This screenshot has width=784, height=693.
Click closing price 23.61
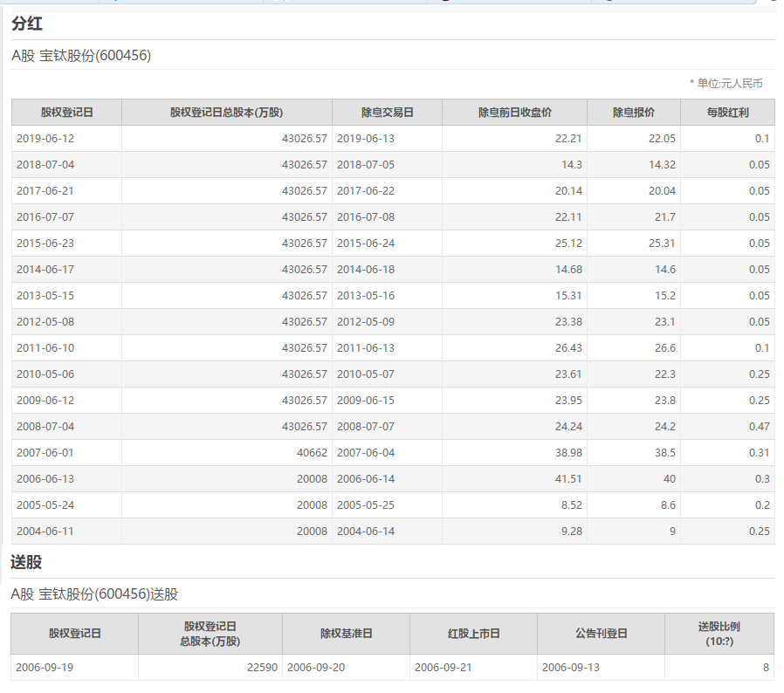(x=568, y=374)
